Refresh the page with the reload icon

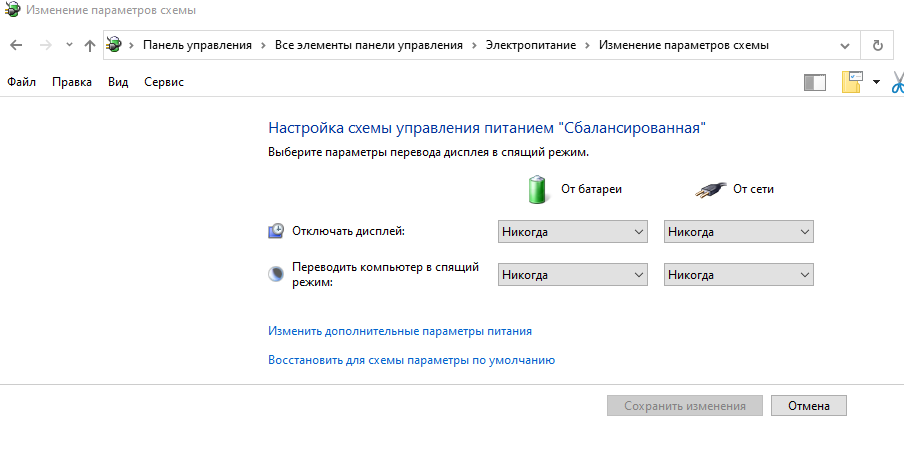tap(877, 45)
